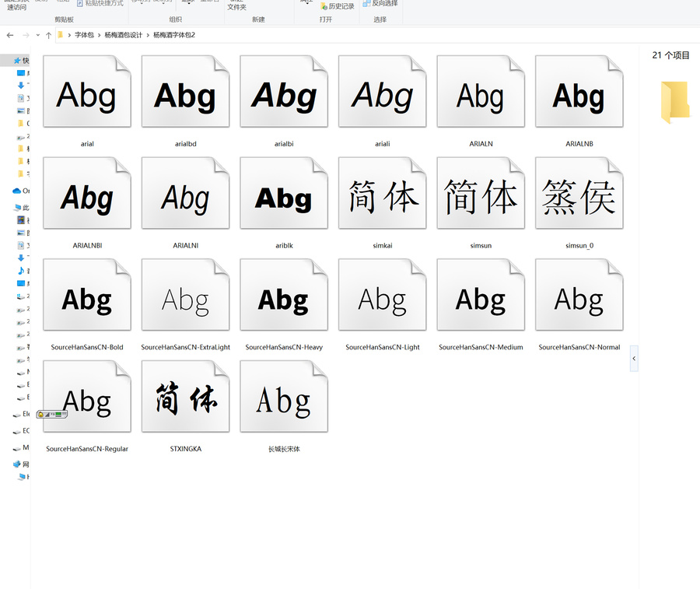Click the forward navigation arrow
Screen dimensions: 700x589
[x=26, y=35]
